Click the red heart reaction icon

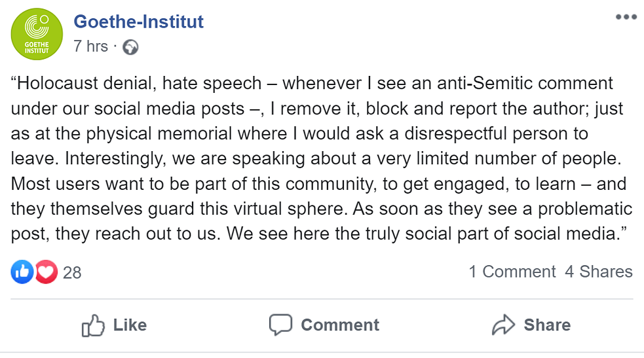pos(47,272)
